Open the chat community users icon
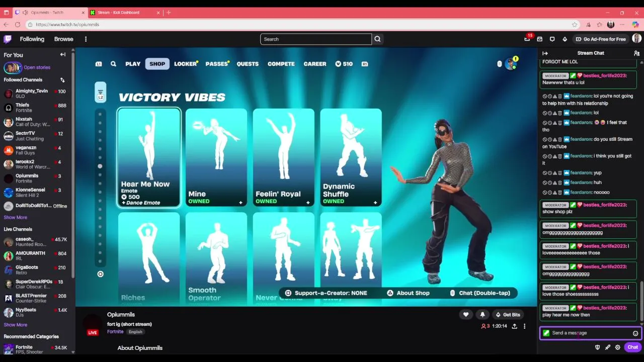Screen dimensions: 644x362 pos(636,53)
